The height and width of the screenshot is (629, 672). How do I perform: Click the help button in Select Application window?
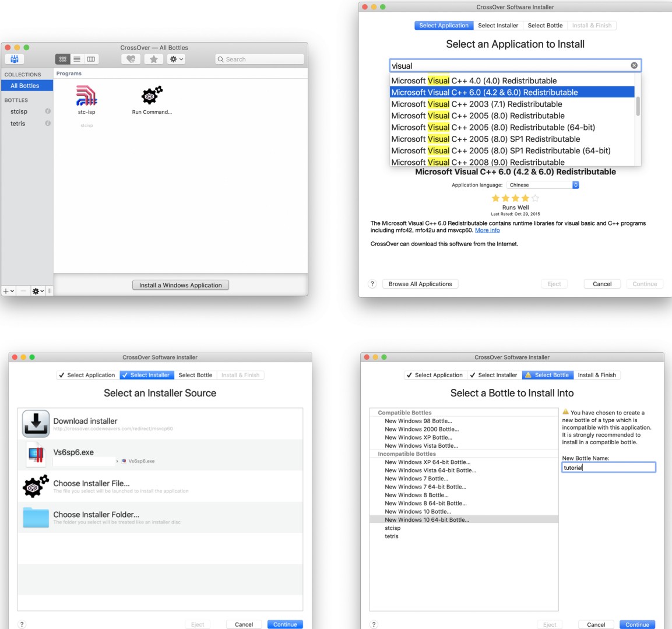tap(372, 284)
